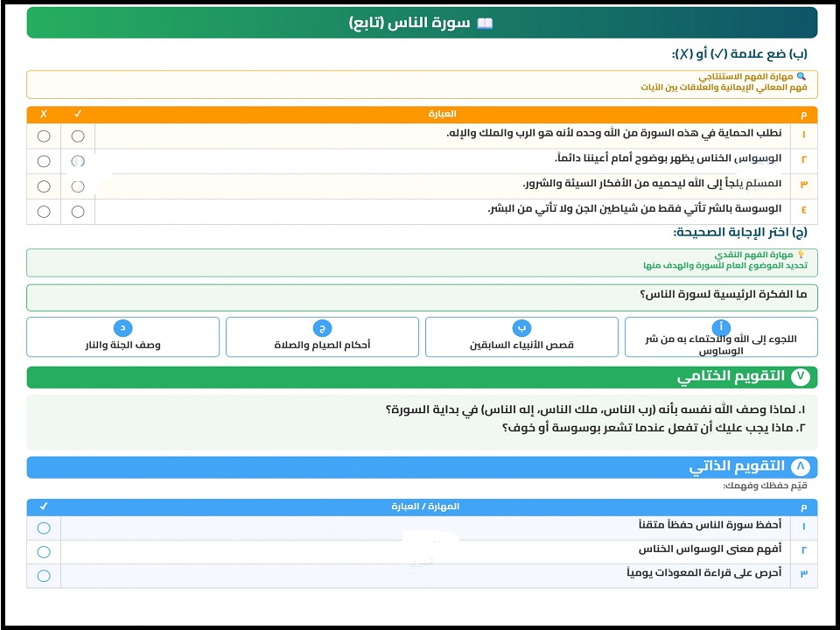Viewport: 840px width, 630px height.
Task: Click final question 1 لماذا وصف الله نفسه
Action: click(596, 410)
